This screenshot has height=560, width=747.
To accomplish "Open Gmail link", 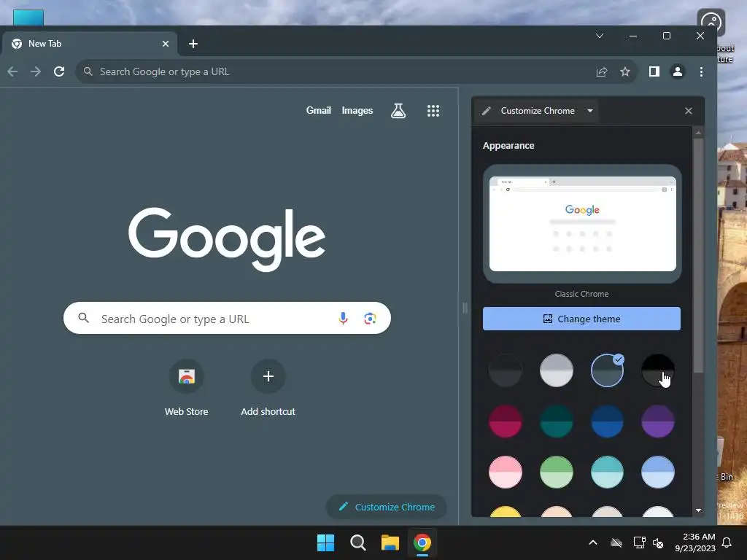I will pyautogui.click(x=318, y=111).
